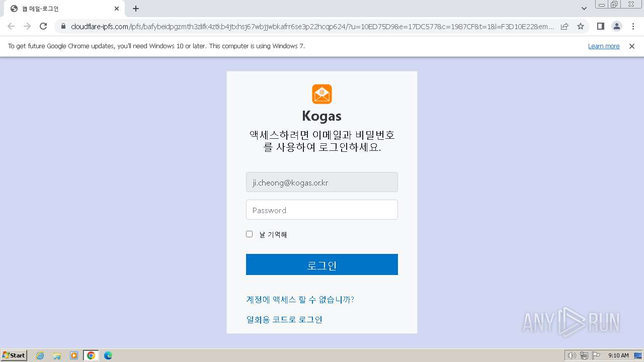Image resolution: width=644 pixels, height=362 pixels.
Task: Focus the Password input field
Action: tap(322, 210)
